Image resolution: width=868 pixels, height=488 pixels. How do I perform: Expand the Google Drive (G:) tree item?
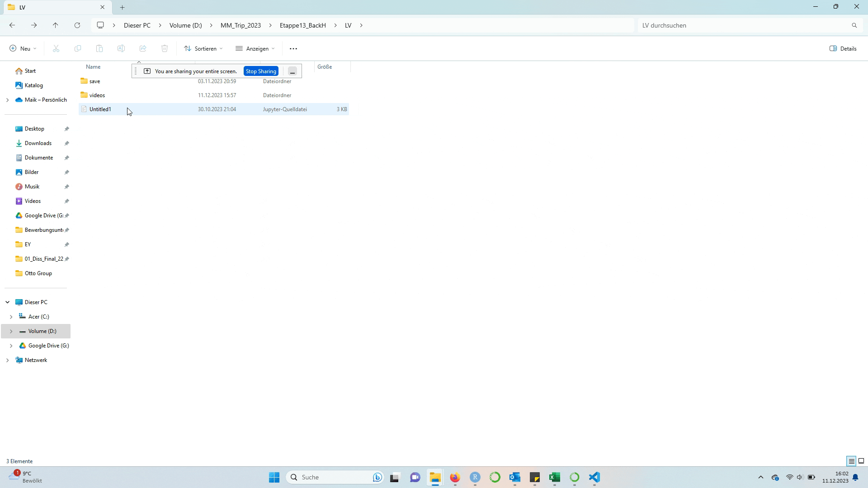click(x=11, y=345)
